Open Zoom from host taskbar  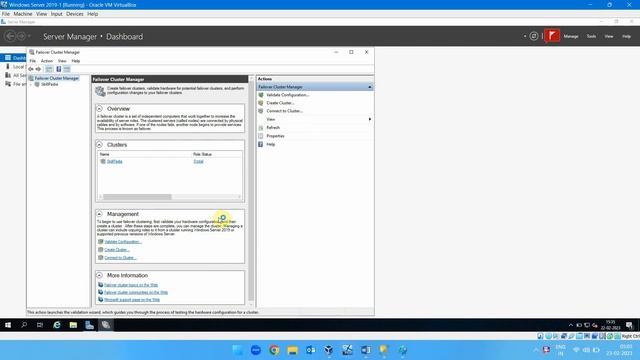tap(256, 350)
